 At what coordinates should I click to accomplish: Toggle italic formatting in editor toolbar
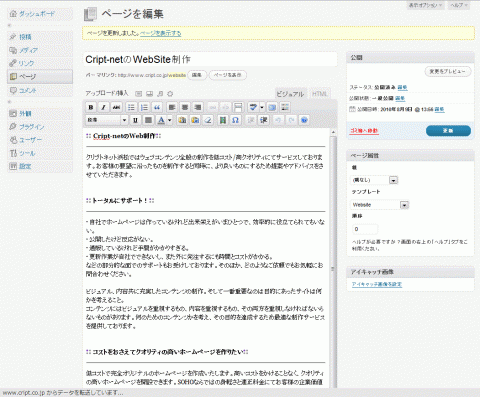(x=103, y=107)
